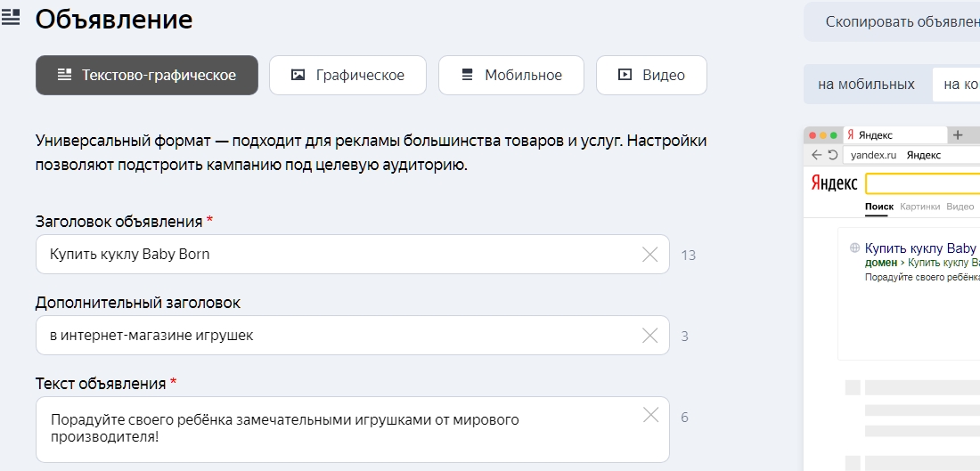The image size is (980, 471).
Task: Click the Яндекс search box in preview
Action: point(922,183)
